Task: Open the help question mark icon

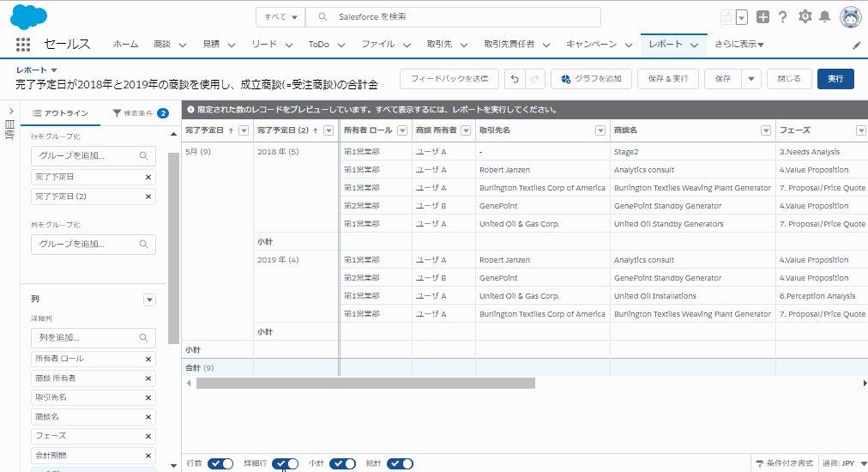Action: coord(782,17)
